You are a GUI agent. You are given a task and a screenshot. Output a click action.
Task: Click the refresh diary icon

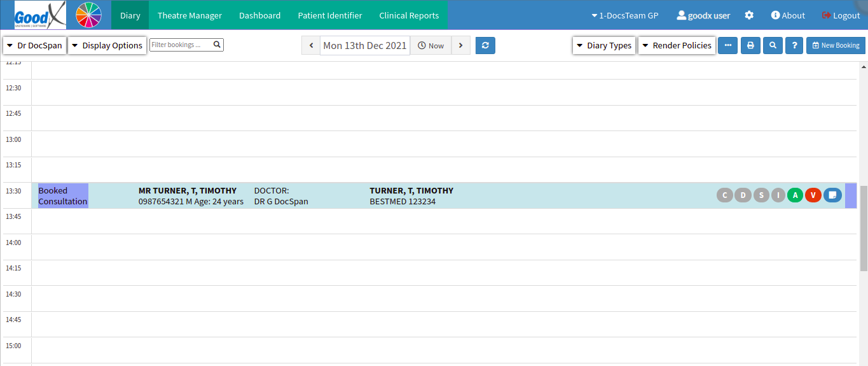tap(485, 45)
